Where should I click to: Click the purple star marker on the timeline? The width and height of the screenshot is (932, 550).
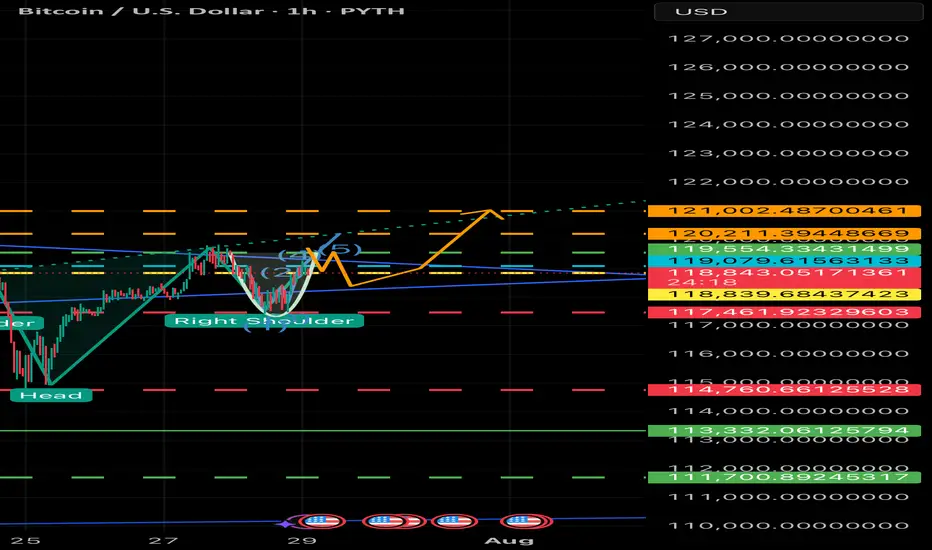pyautogui.click(x=287, y=523)
